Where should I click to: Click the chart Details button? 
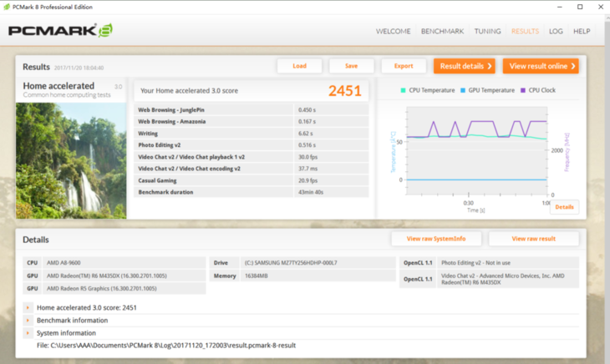tap(564, 207)
